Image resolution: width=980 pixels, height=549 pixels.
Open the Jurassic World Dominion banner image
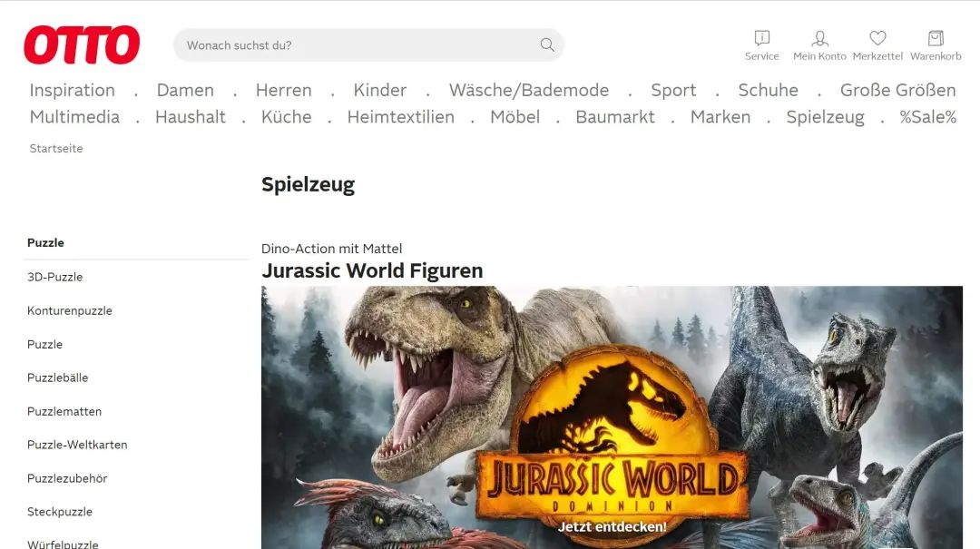(612, 417)
